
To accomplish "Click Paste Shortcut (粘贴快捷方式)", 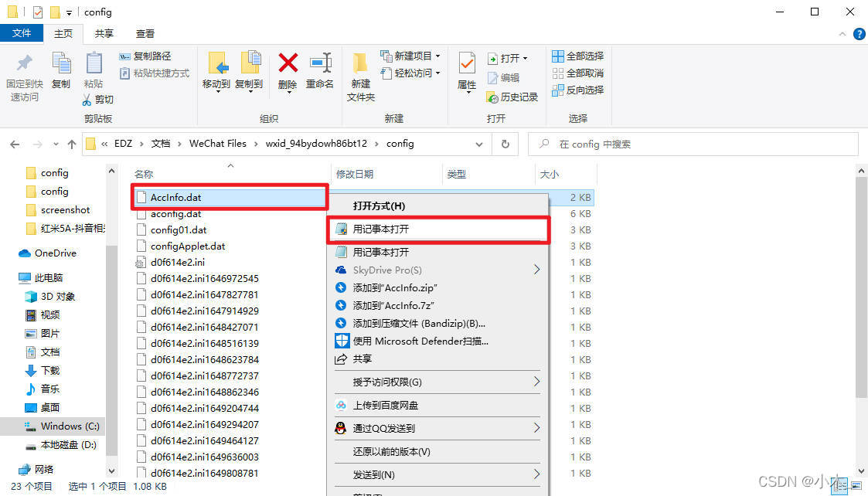I will pos(155,73).
